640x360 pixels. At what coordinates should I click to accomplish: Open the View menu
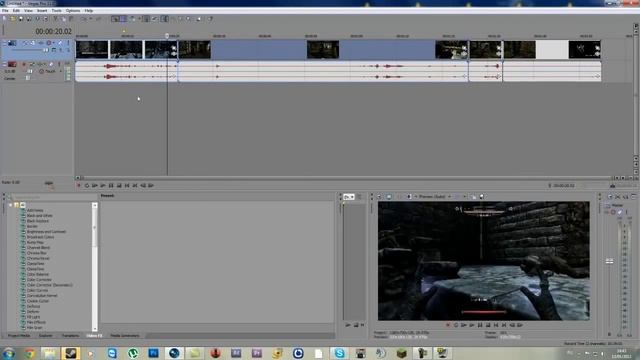pyautogui.click(x=28, y=11)
